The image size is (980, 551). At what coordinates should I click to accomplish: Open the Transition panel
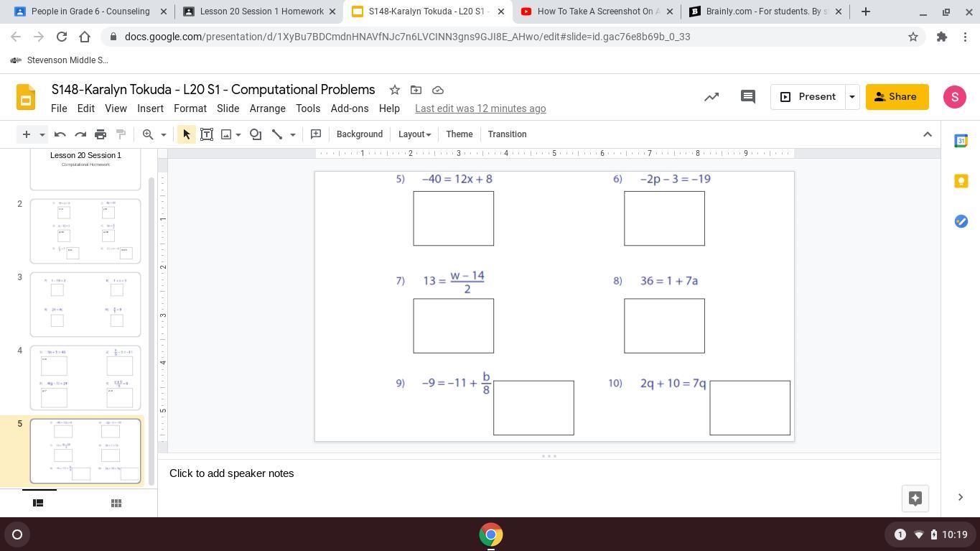click(x=508, y=134)
